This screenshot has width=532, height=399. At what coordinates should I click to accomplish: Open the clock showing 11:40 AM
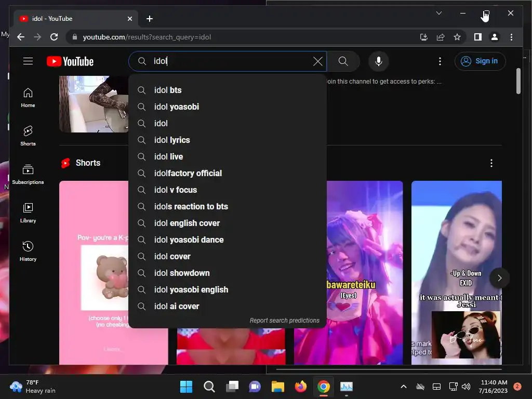click(493, 387)
